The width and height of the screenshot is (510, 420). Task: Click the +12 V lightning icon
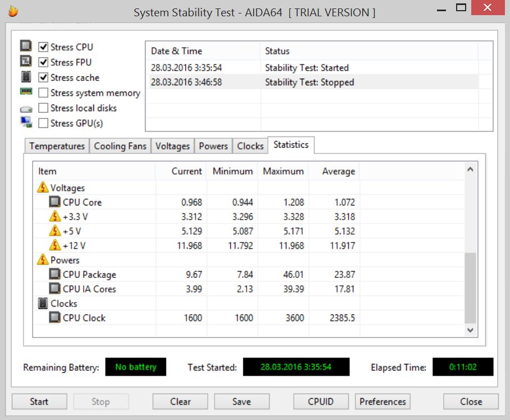tap(54, 245)
